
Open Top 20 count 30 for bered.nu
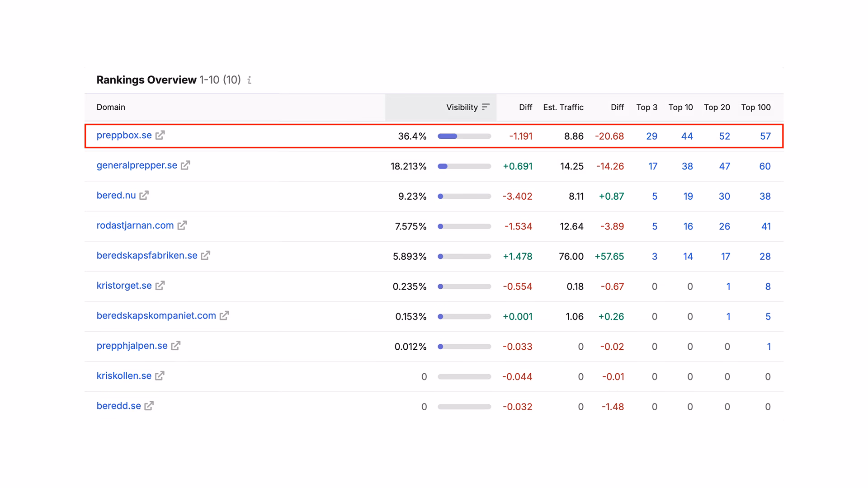[724, 196]
